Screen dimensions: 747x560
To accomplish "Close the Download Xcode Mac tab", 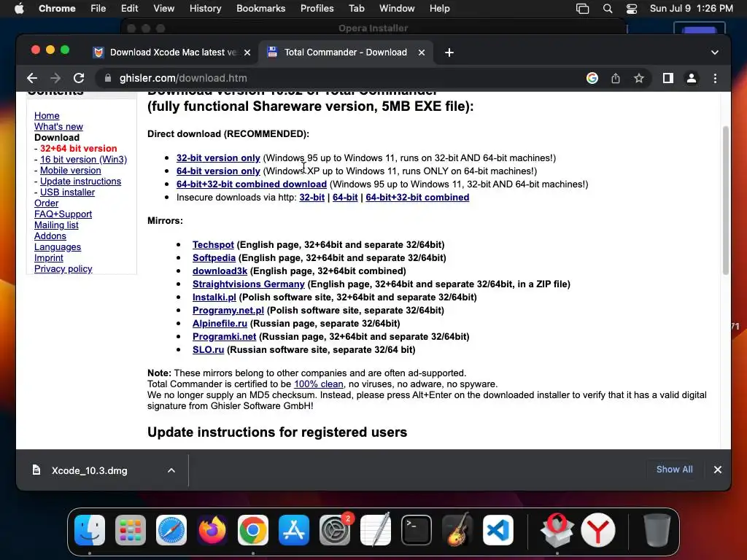I will pyautogui.click(x=247, y=52).
